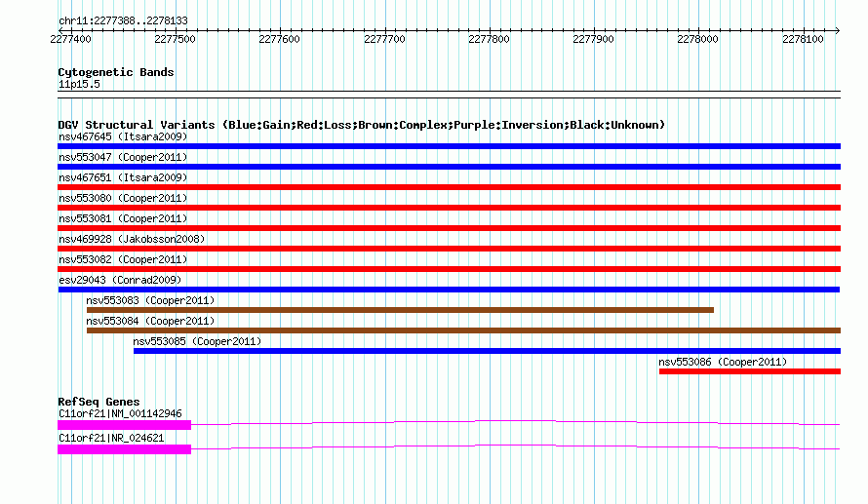Image resolution: width=868 pixels, height=504 pixels.
Task: Click the 2278000 ruler coordinate
Action: pos(697,39)
